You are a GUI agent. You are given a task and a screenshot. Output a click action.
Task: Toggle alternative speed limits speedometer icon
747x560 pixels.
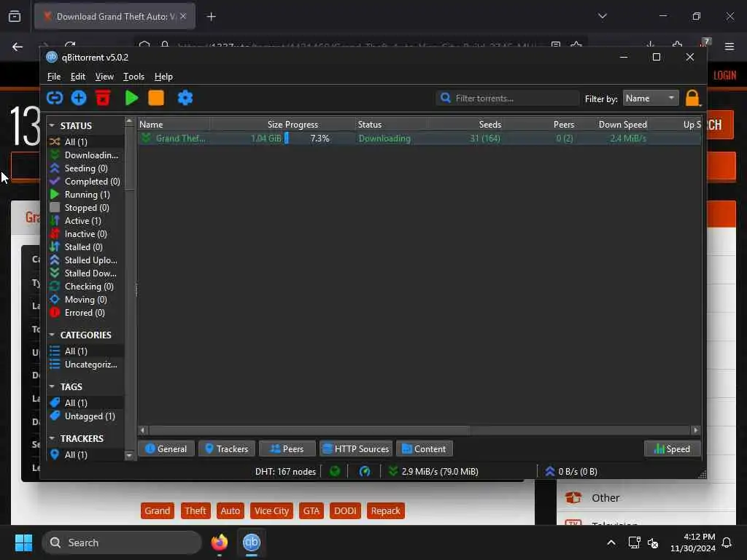point(365,472)
